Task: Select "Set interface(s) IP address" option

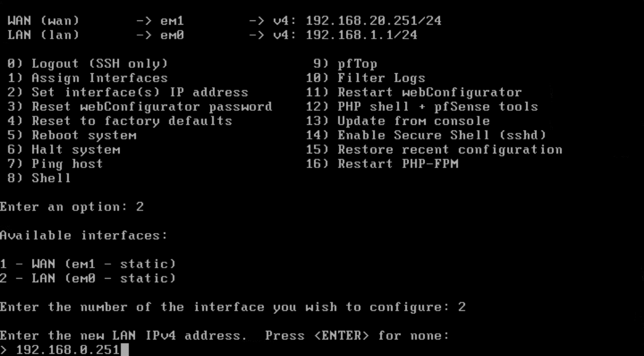Action: point(139,93)
